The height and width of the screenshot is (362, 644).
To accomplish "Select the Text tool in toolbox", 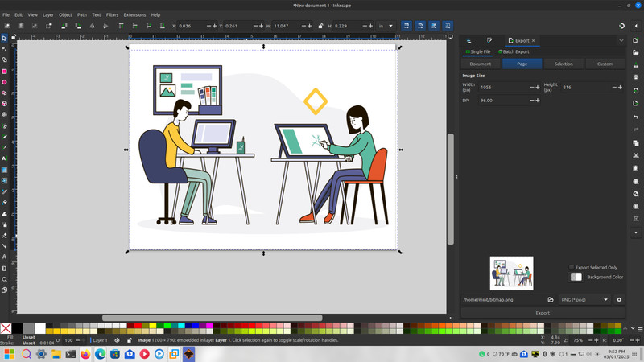I will pyautogui.click(x=5, y=158).
